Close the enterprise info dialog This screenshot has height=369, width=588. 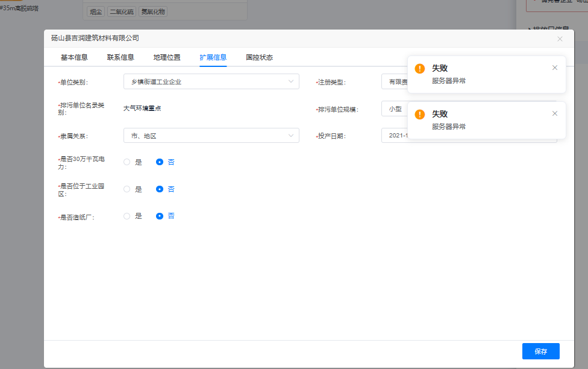point(560,39)
